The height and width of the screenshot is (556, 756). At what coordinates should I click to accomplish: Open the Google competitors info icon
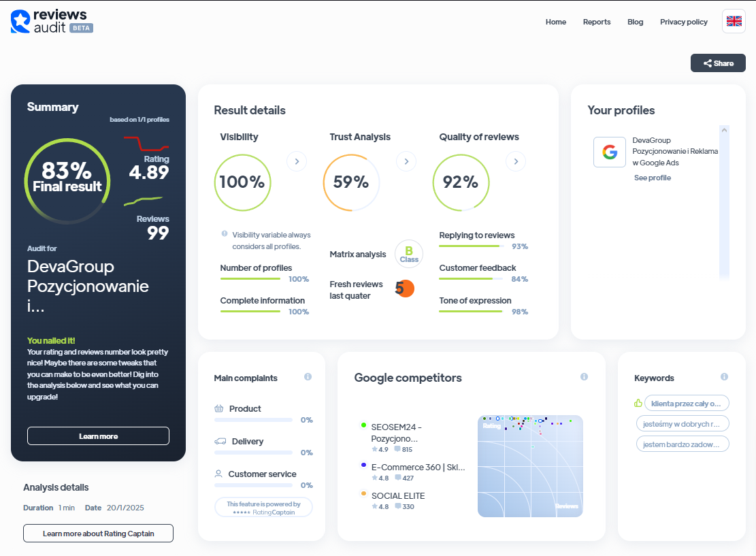584,376
